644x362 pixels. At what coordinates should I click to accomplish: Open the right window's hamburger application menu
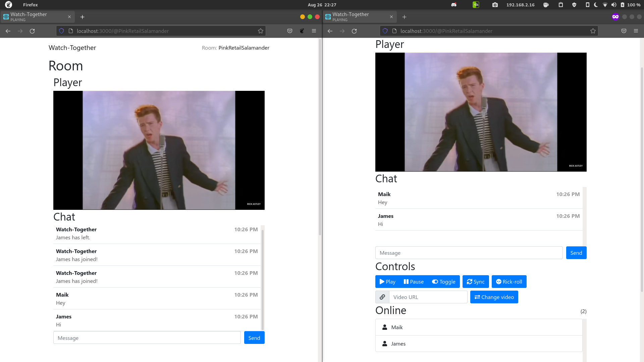point(636,31)
